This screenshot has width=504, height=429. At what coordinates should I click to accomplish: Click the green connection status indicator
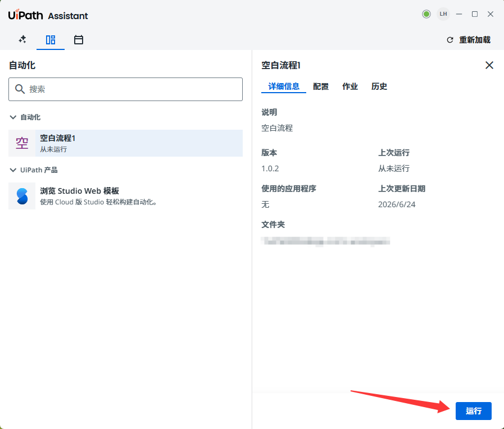pyautogui.click(x=426, y=14)
